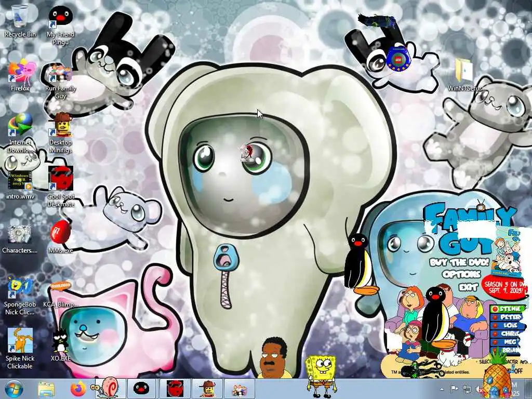
Task: Launch Firefox from the taskbar
Action: [79, 389]
